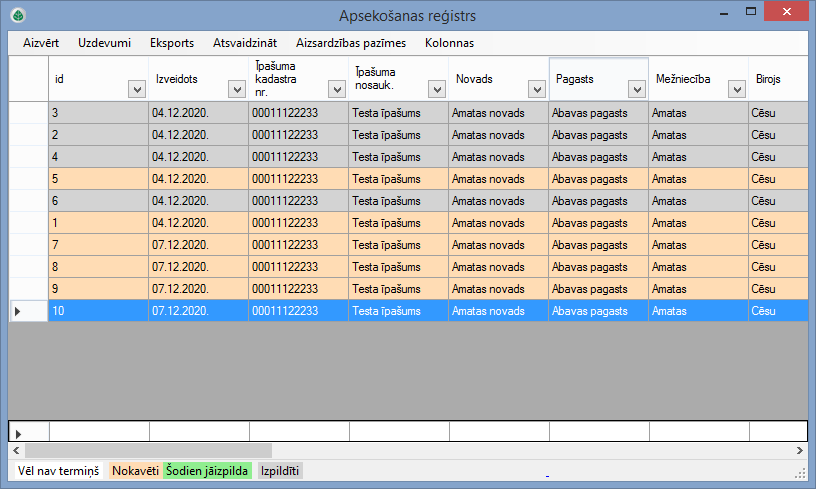The height and width of the screenshot is (489, 816).
Task: Open the Eksports menu
Action: click(x=171, y=43)
